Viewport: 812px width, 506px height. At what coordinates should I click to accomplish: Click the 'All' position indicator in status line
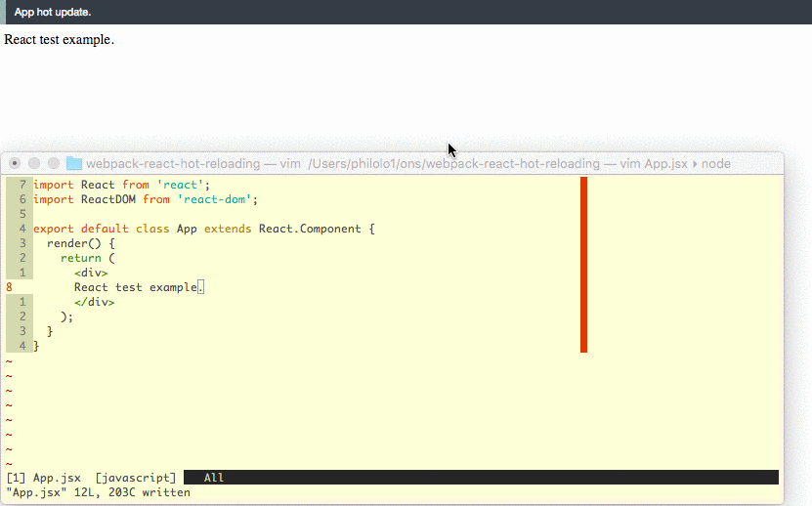click(x=214, y=478)
